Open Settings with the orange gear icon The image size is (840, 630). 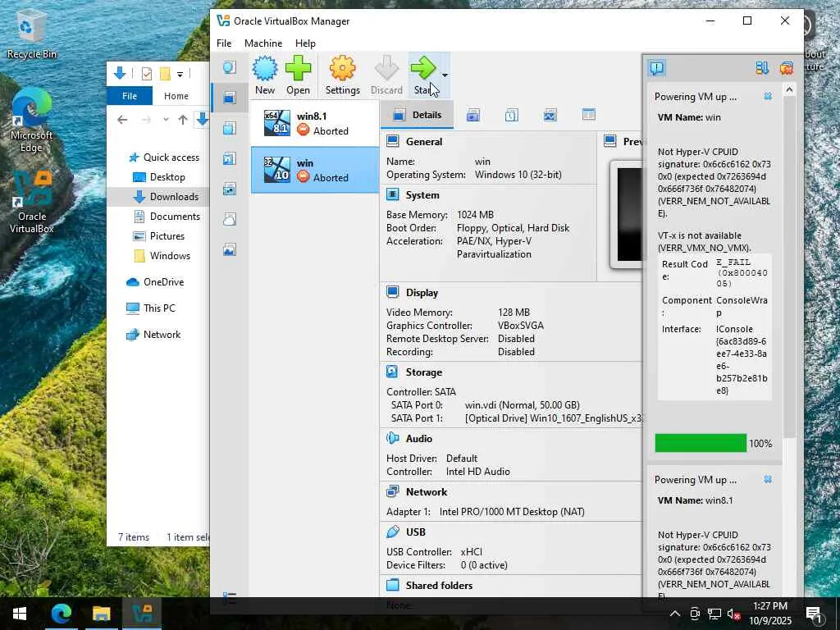[342, 69]
